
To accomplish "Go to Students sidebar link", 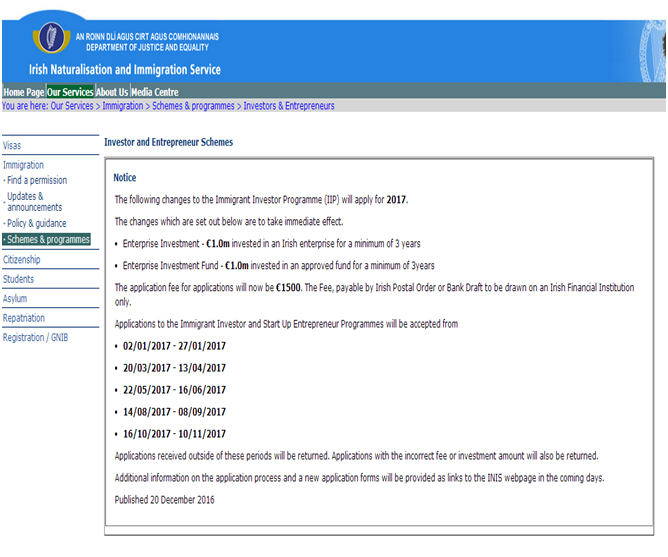I will coord(18,279).
